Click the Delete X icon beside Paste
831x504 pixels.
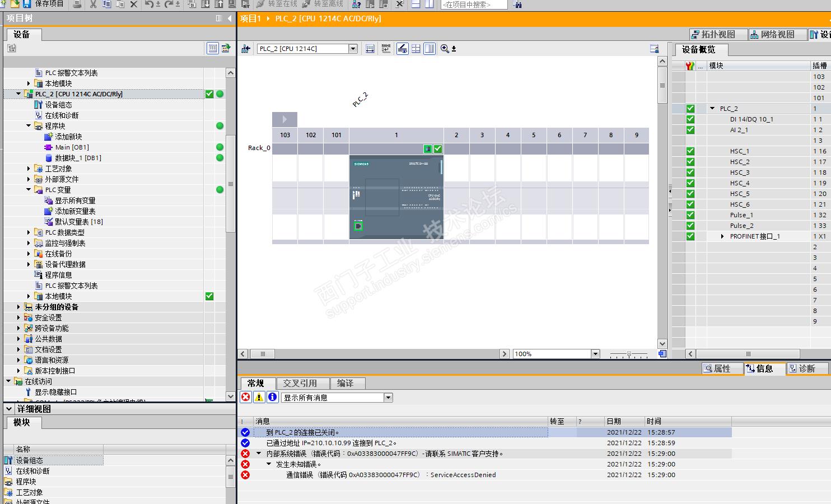133,4
